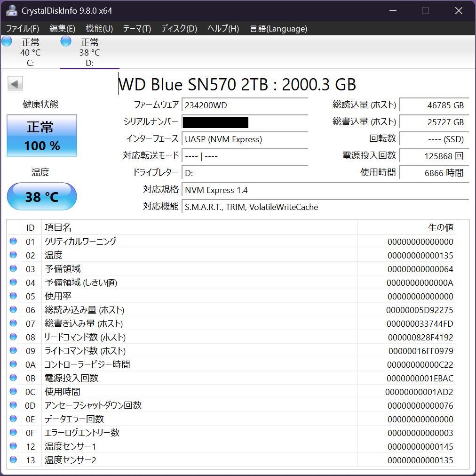Click raw value 00000005D92275
Viewport: 476px width, 476px height.
[420, 310]
